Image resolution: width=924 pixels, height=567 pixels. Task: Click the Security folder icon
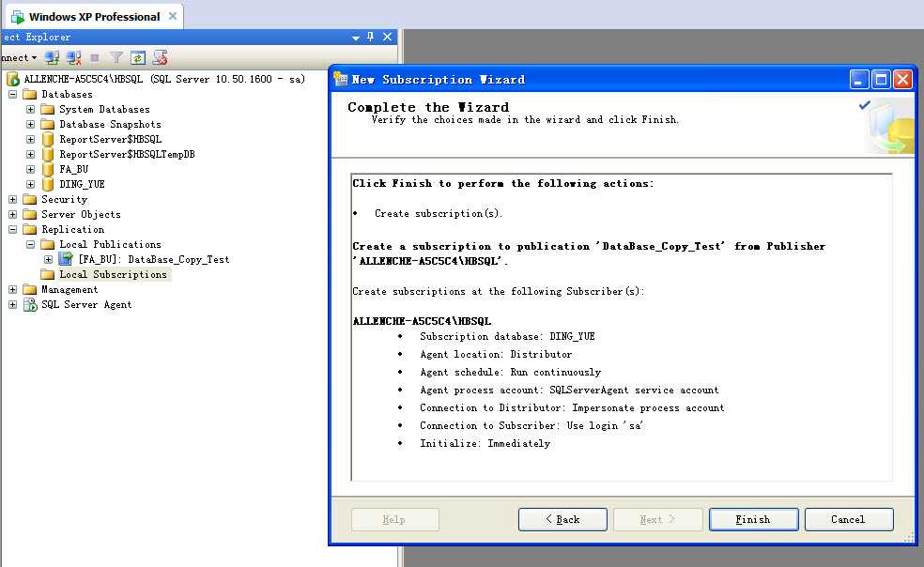click(29, 199)
